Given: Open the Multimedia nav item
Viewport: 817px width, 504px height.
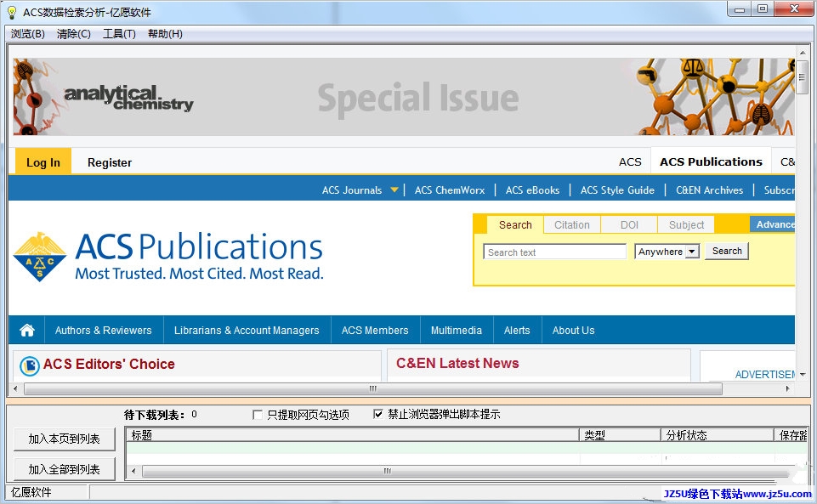Looking at the screenshot, I should pyautogui.click(x=457, y=330).
